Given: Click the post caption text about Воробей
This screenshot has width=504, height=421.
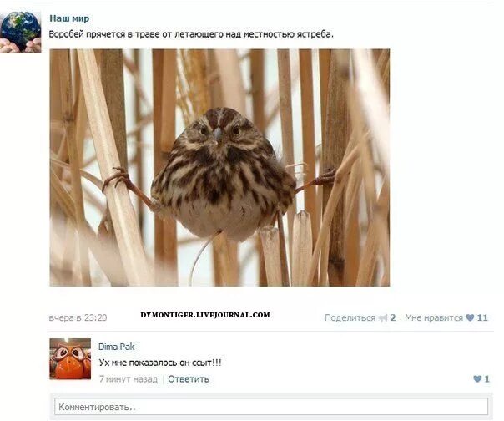Looking at the screenshot, I should coord(191,34).
